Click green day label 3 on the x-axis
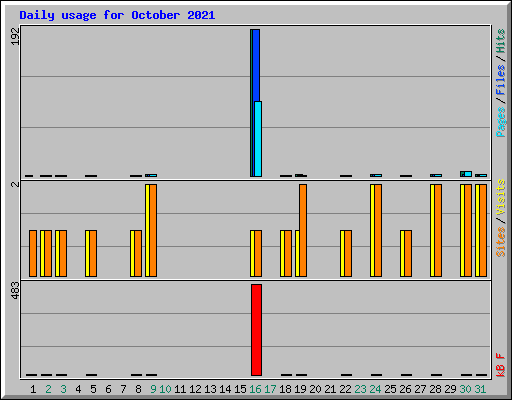This screenshot has width=512, height=400. coord(63,389)
